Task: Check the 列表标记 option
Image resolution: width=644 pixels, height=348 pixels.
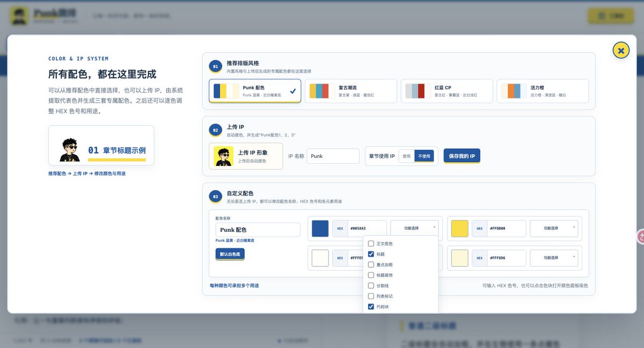Action: [x=371, y=296]
